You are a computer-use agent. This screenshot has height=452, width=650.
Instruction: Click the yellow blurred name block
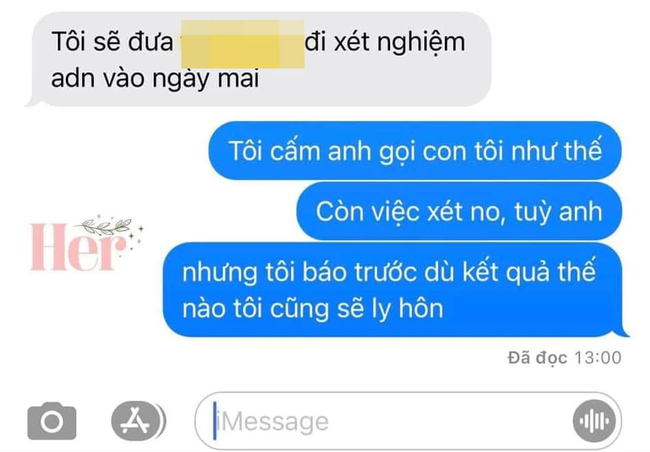point(243,44)
